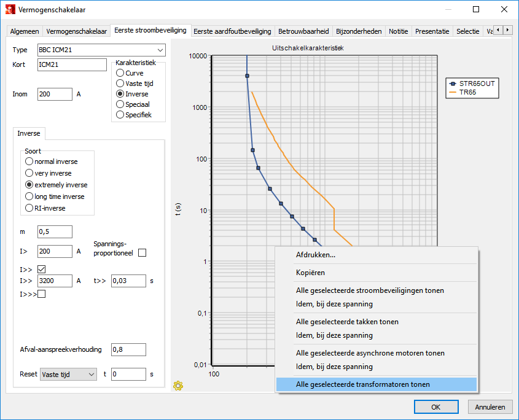This screenshot has height=420, width=519.
Task: Untick the I>> checkbox
Action: 42,269
